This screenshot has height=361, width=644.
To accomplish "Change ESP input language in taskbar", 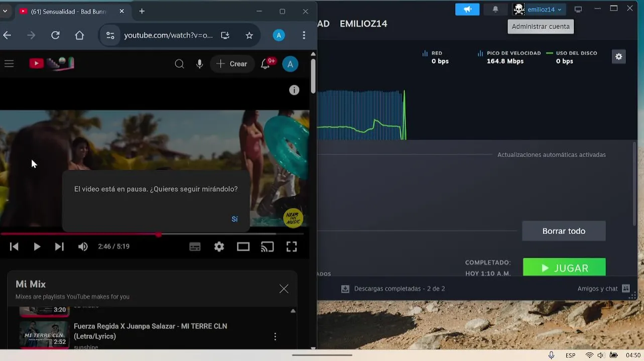I will [570, 355].
